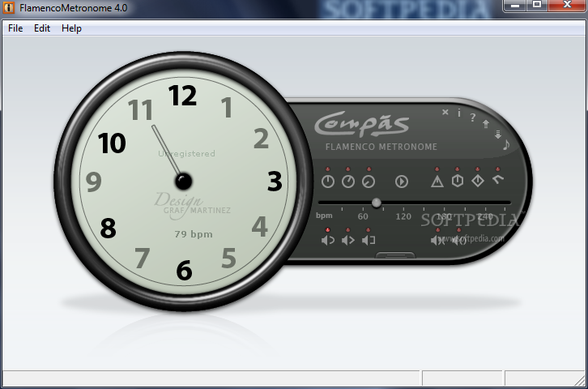Minimize the FlamencoMetronome window

click(515, 5)
